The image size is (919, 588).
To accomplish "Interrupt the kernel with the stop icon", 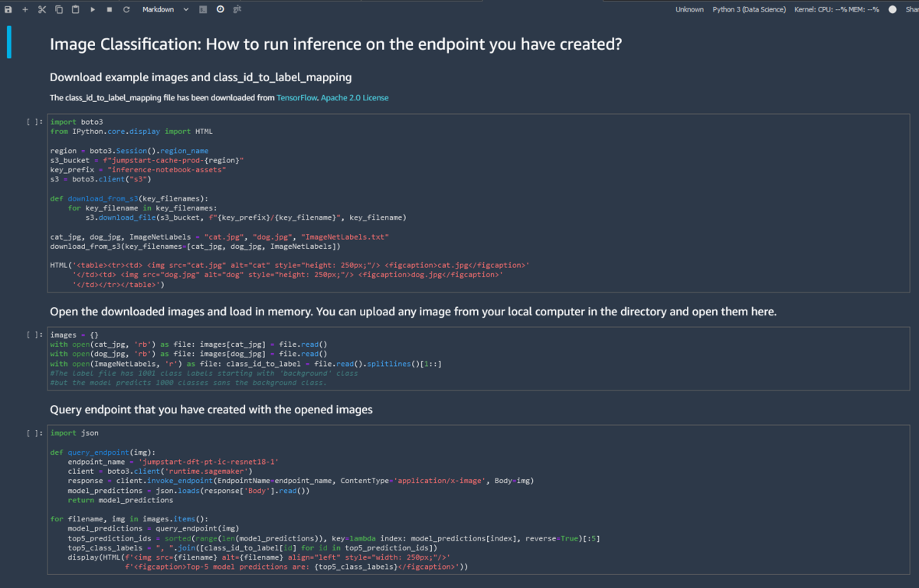I will [110, 9].
